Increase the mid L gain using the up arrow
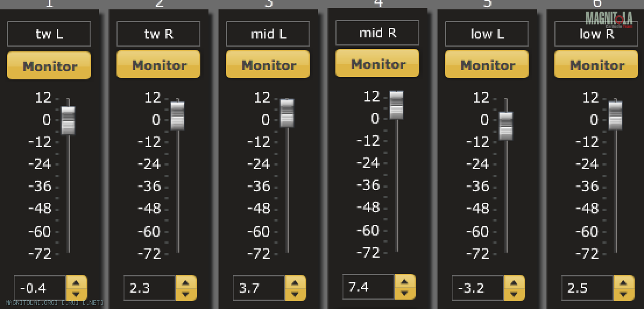 click(x=295, y=282)
